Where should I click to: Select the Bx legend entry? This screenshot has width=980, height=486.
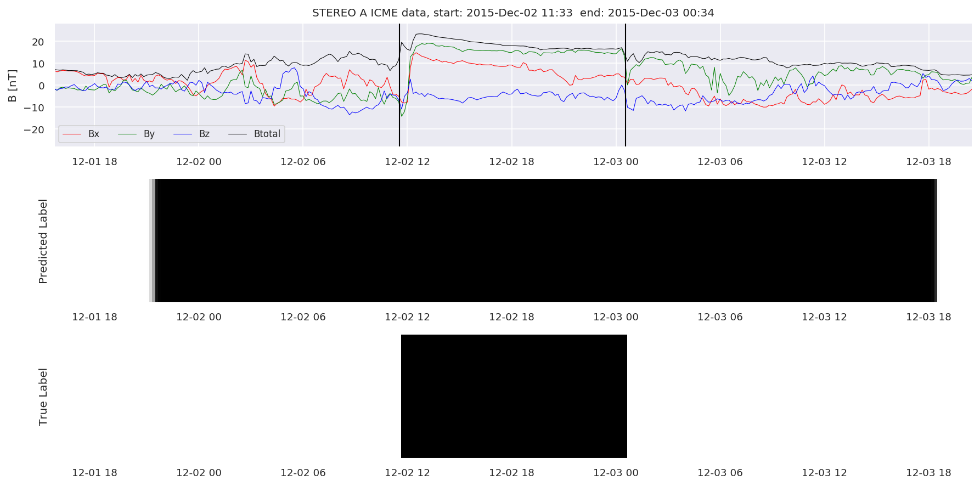[94, 134]
